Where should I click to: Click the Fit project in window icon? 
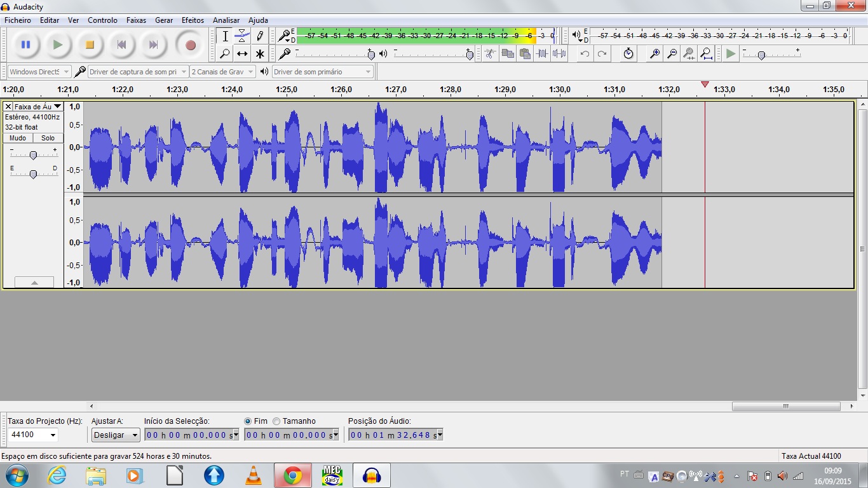pos(707,53)
